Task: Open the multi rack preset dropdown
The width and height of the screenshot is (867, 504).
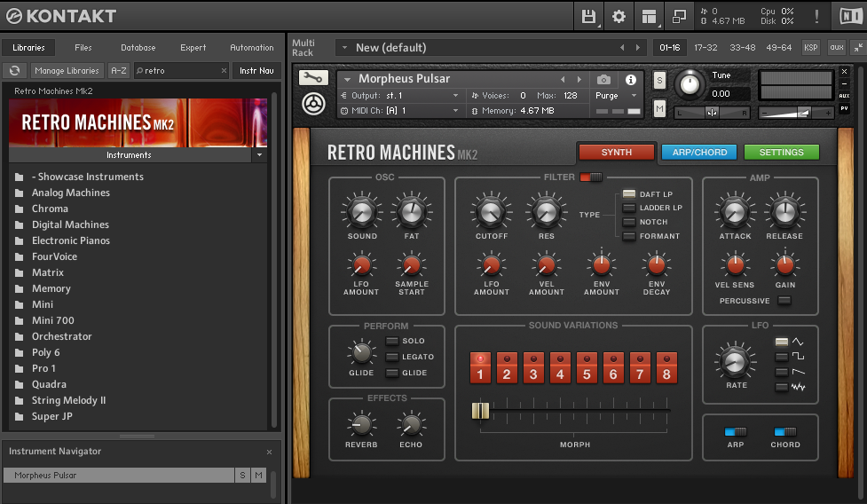Action: [344, 48]
